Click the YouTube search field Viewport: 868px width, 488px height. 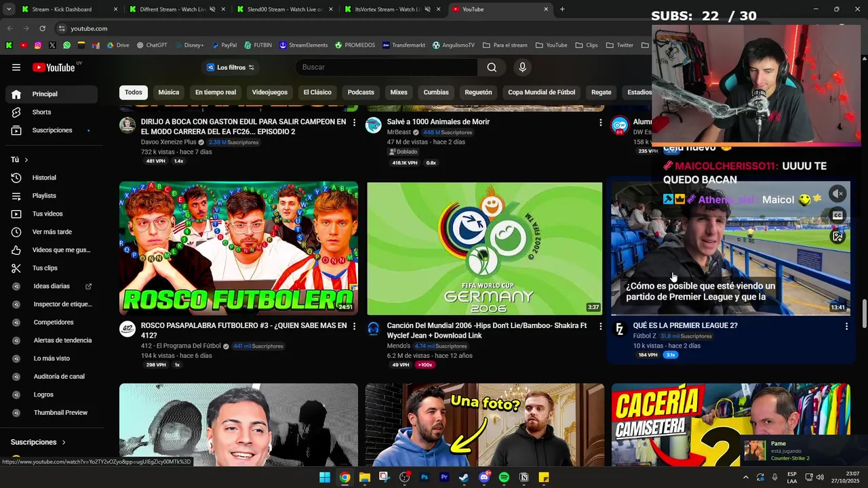(x=387, y=67)
